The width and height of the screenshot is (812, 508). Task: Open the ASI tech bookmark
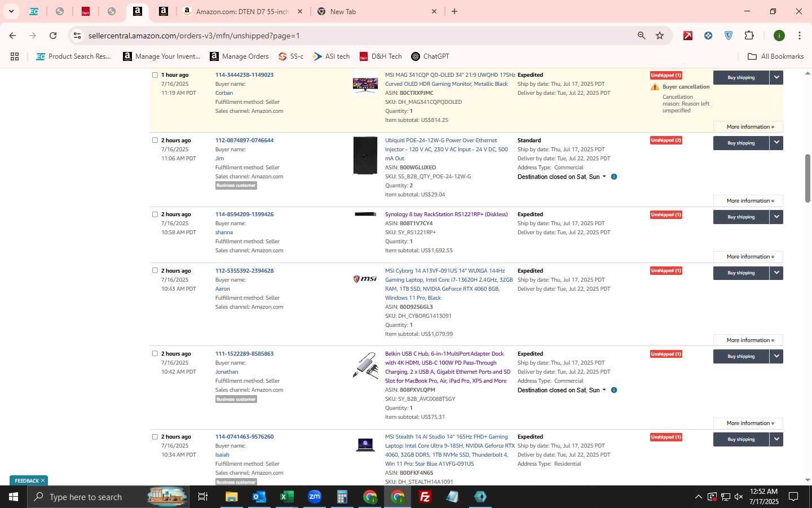pos(332,56)
